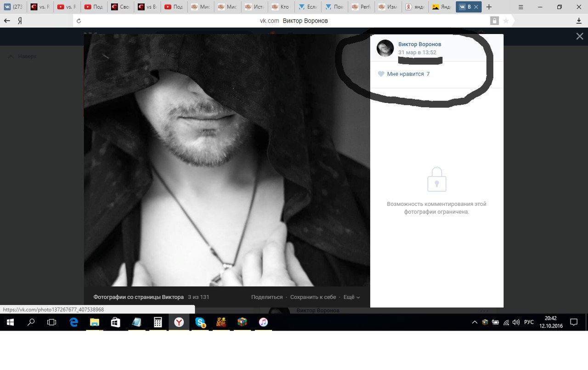Launch Calculator from the taskbar
Viewport: 588px width, 370px height.
pyautogui.click(x=158, y=322)
